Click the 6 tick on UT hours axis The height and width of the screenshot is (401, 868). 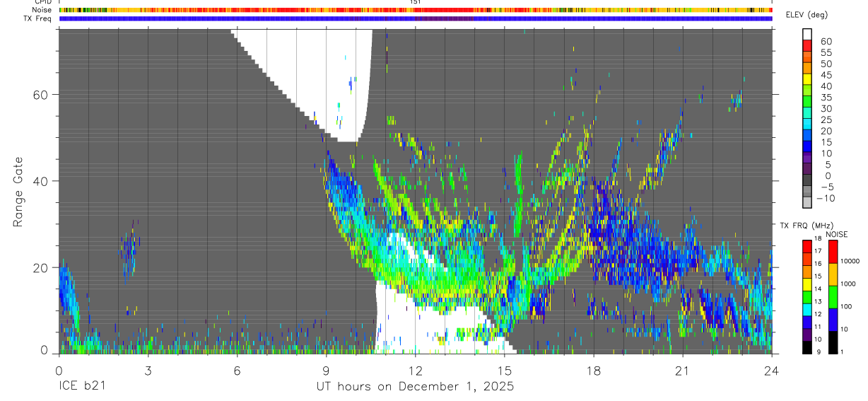point(237,370)
